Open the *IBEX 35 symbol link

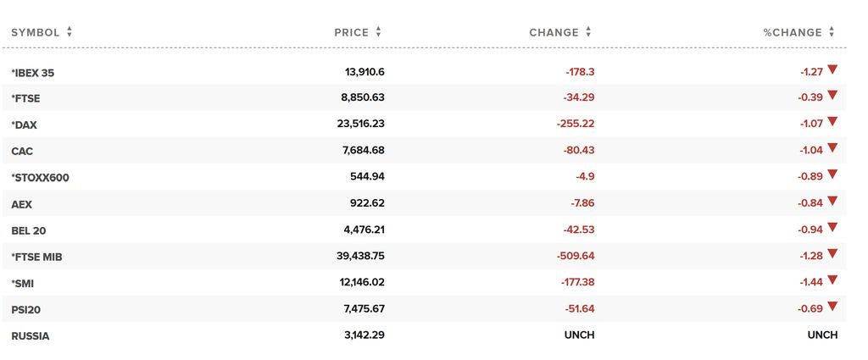coord(33,73)
